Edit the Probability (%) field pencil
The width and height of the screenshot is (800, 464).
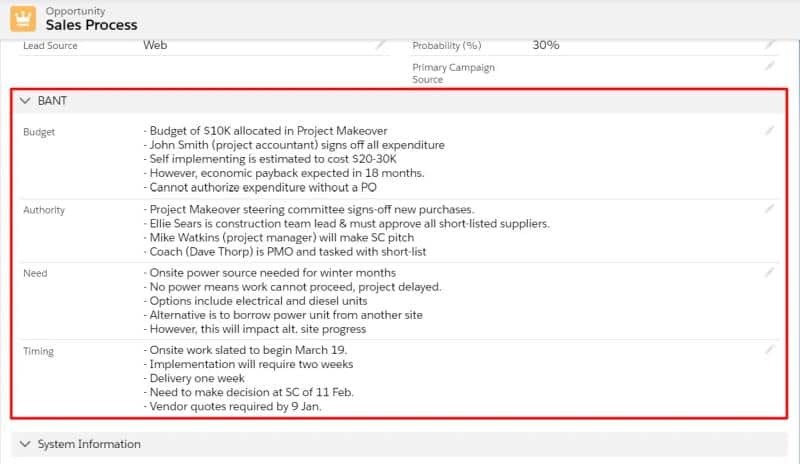[769, 45]
